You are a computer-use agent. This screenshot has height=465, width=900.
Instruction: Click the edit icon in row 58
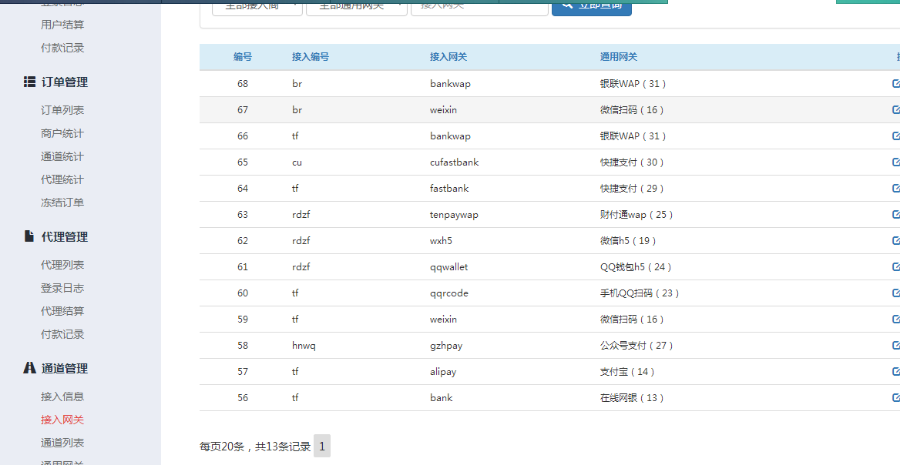click(895, 345)
